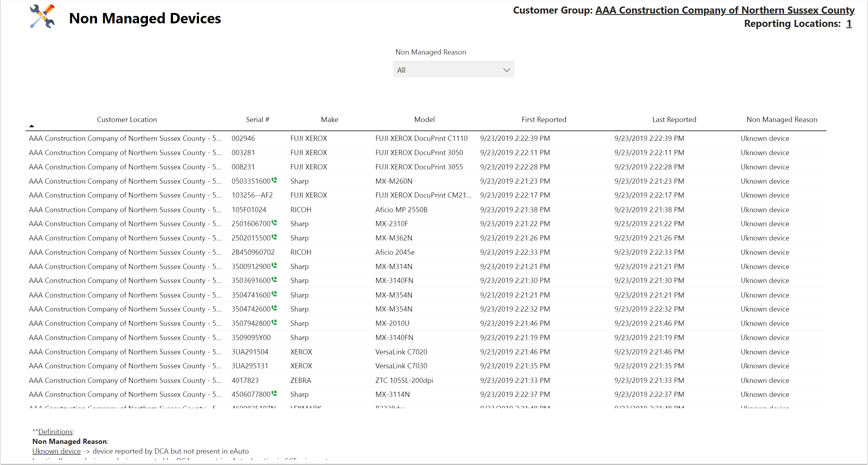Select serial 2B450960702 cell

253,252
